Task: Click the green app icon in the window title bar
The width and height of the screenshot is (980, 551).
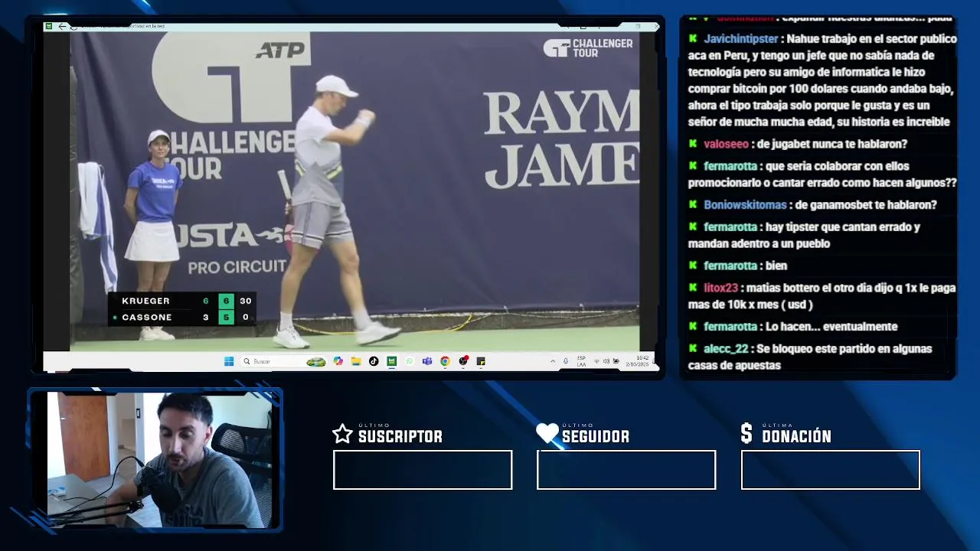Action: (x=49, y=26)
